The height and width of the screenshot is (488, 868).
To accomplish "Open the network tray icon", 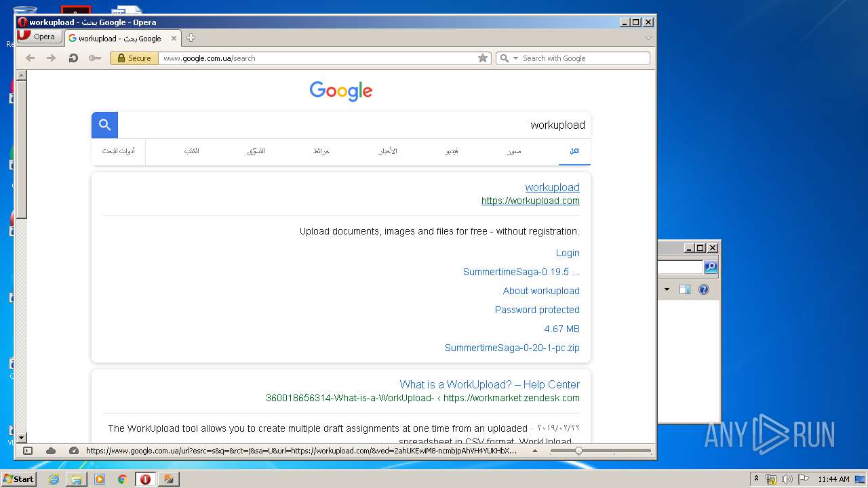I will (x=771, y=479).
